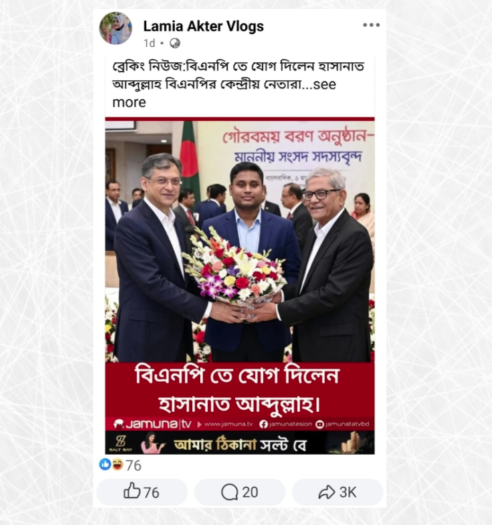Click the globe public-audience icon
This screenshot has width=492, height=525.
(174, 43)
